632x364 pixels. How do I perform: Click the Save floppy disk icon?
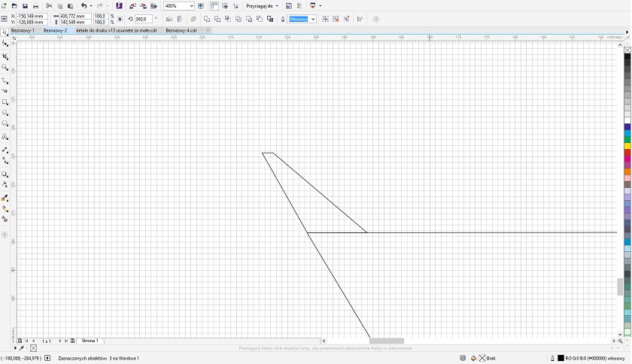point(25,6)
